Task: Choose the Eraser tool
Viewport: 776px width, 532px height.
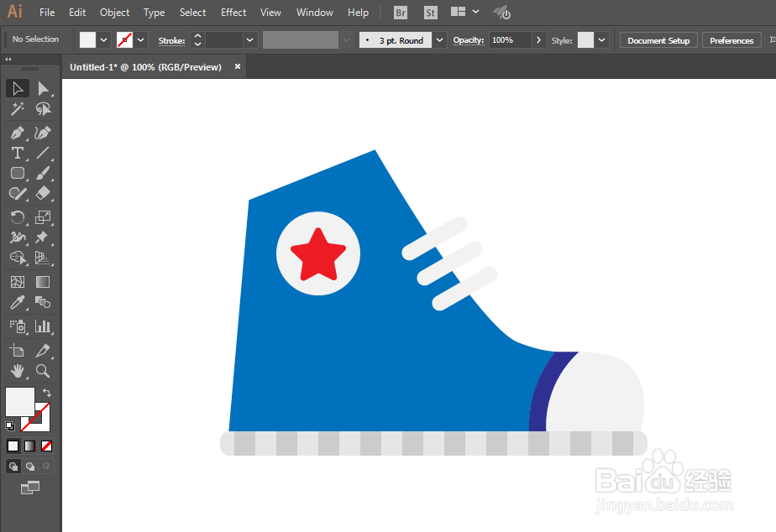Action: [x=43, y=193]
